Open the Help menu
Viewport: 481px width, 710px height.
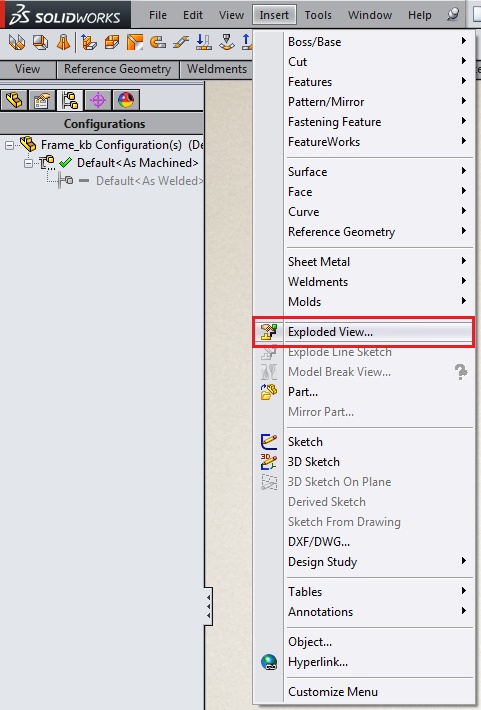click(419, 15)
